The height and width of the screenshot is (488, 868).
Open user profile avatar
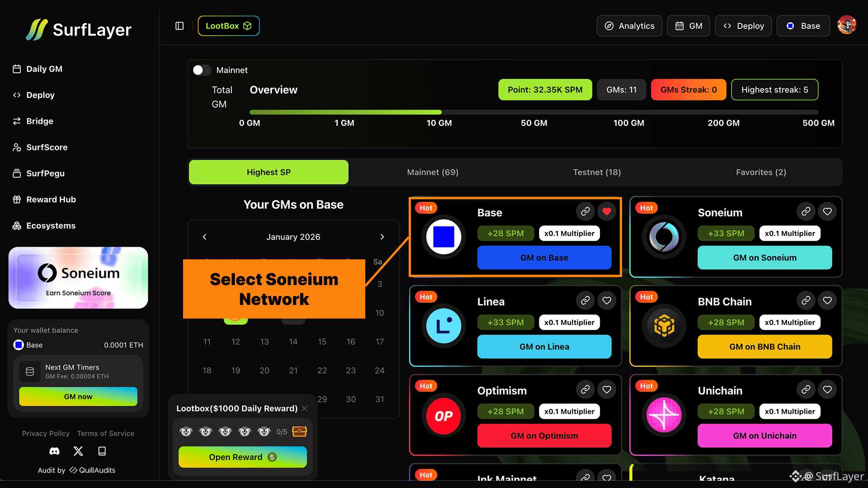(x=846, y=25)
